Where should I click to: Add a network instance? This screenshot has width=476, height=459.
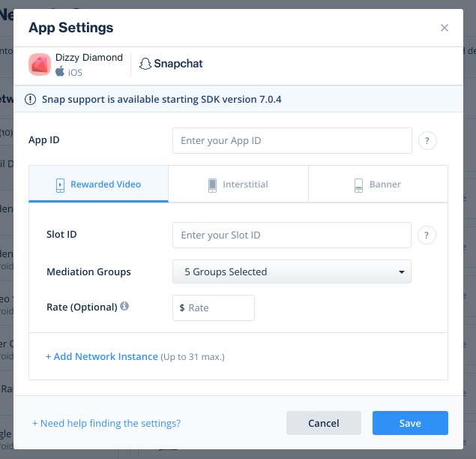(102, 356)
